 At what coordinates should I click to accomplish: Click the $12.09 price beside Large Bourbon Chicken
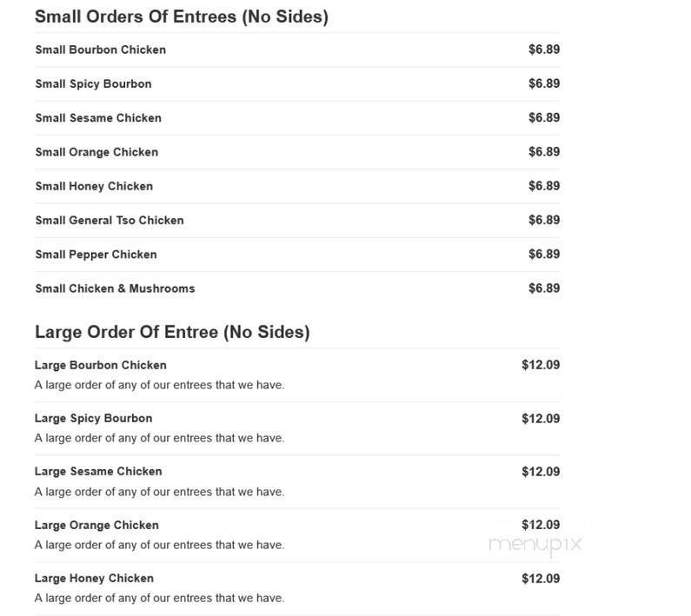click(541, 365)
